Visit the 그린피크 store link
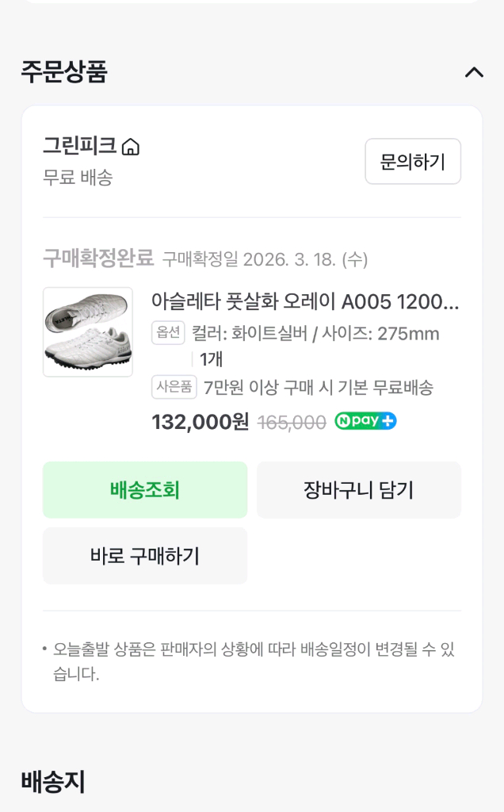504x812 pixels. pos(79,147)
